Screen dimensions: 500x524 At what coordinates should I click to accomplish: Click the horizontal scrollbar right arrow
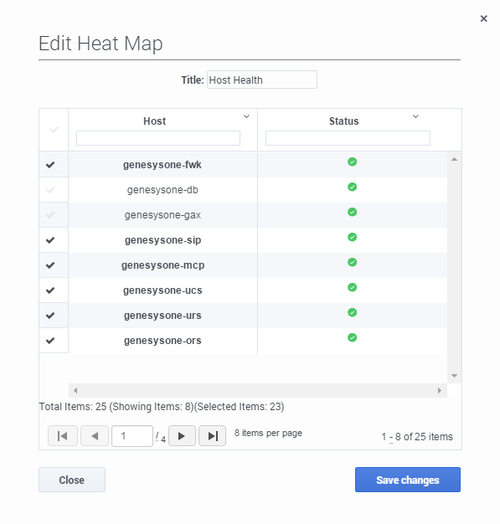tap(440, 390)
